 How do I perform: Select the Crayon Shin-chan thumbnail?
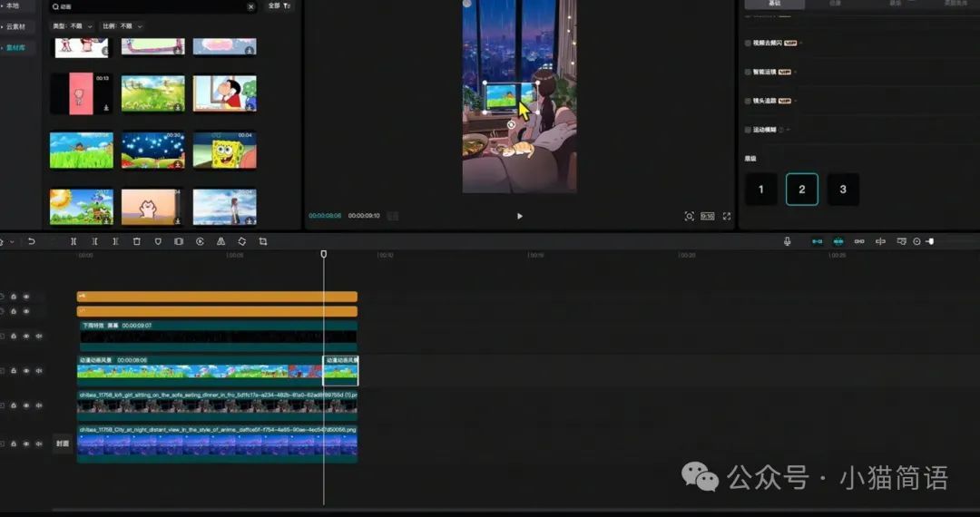point(224,93)
